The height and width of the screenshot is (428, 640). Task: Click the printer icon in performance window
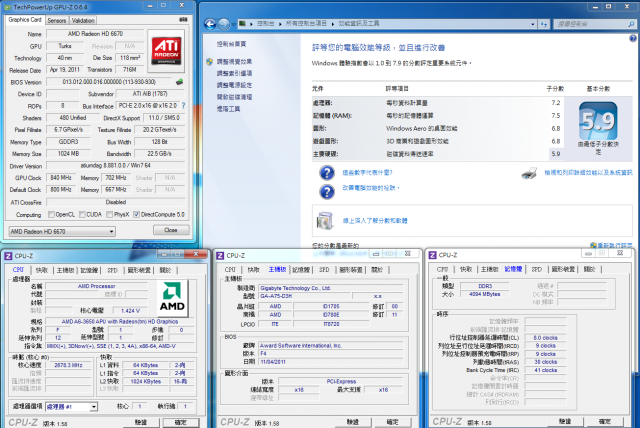529,173
